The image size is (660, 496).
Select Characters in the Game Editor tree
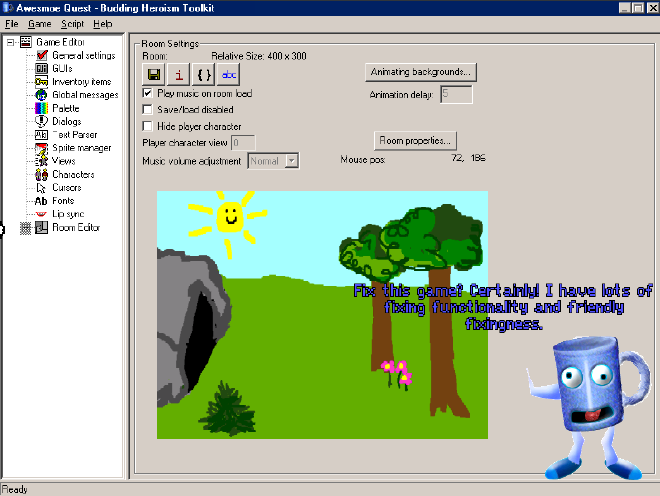click(73, 174)
